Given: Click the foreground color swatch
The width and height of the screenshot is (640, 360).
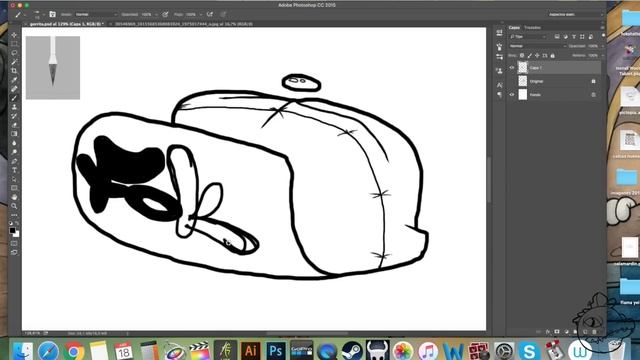Looking at the screenshot, I should pyautogui.click(x=12, y=231).
